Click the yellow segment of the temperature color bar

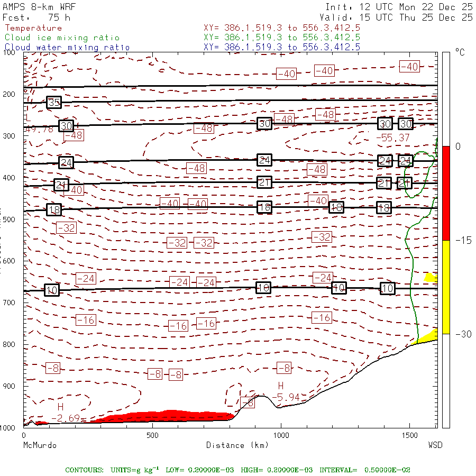point(446,287)
